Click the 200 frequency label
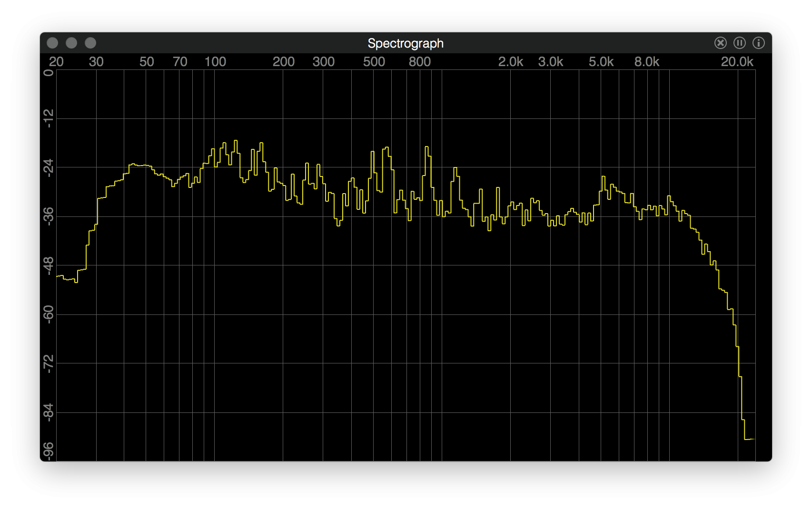Screen dimensions: 812x509 (x=284, y=61)
